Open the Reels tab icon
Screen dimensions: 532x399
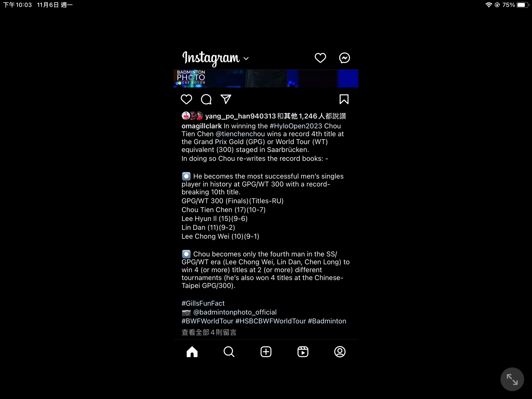click(303, 352)
